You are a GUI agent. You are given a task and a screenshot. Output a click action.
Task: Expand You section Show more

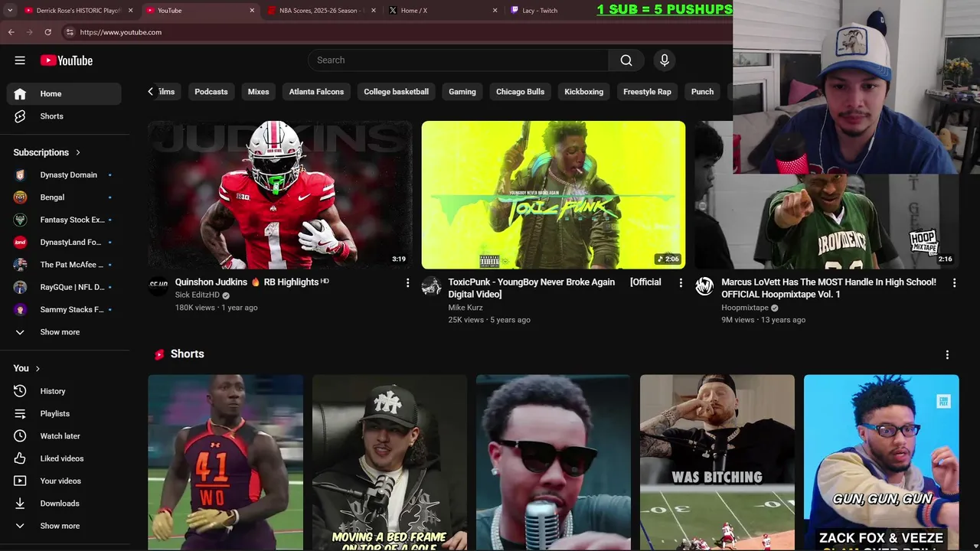(64, 526)
